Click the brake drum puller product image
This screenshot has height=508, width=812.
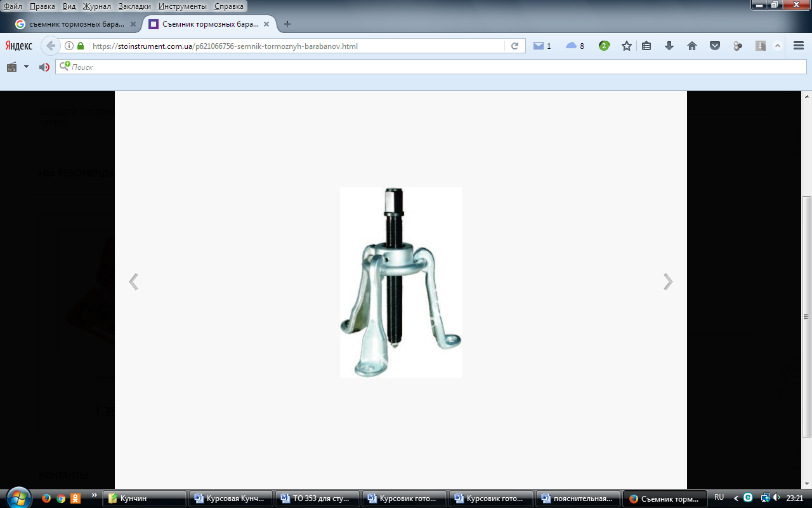(401, 283)
